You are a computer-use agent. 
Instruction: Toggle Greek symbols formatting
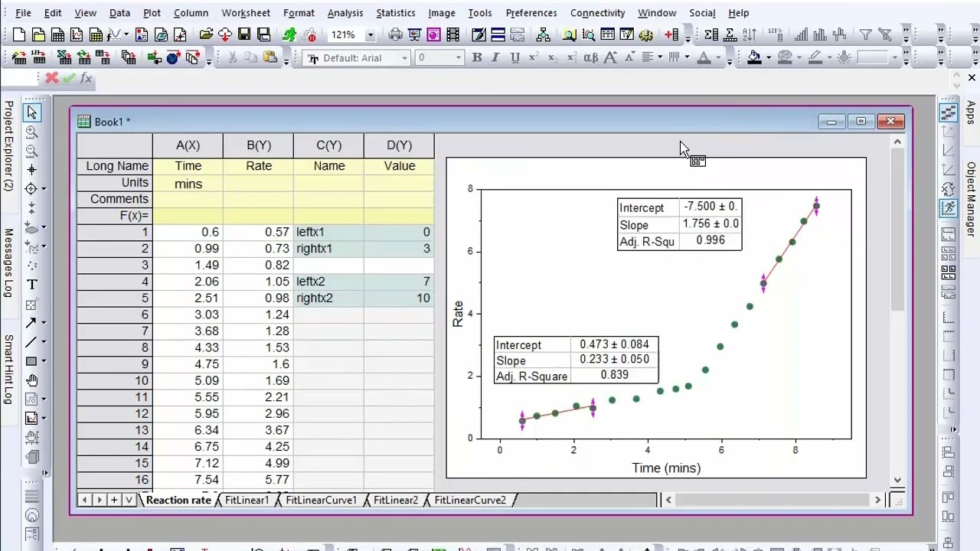(591, 57)
